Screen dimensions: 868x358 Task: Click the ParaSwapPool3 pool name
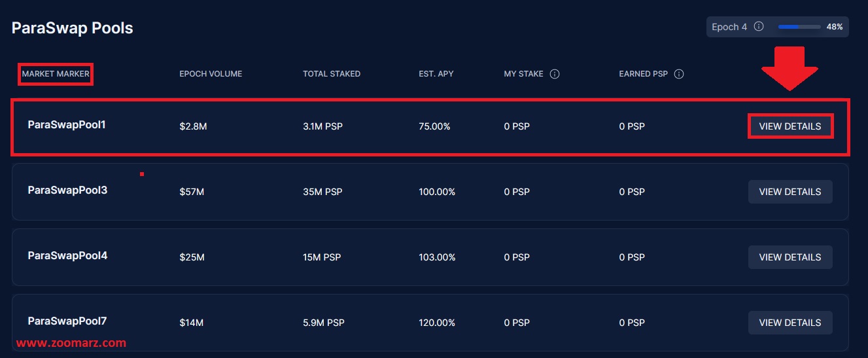(67, 190)
